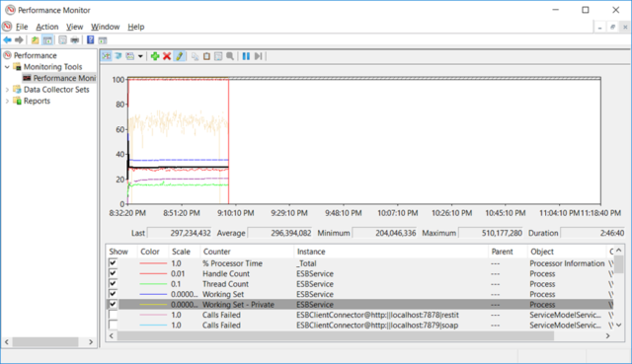632x364 pixels.
Task: Open the graph type dropdown arrow
Action: 140,56
